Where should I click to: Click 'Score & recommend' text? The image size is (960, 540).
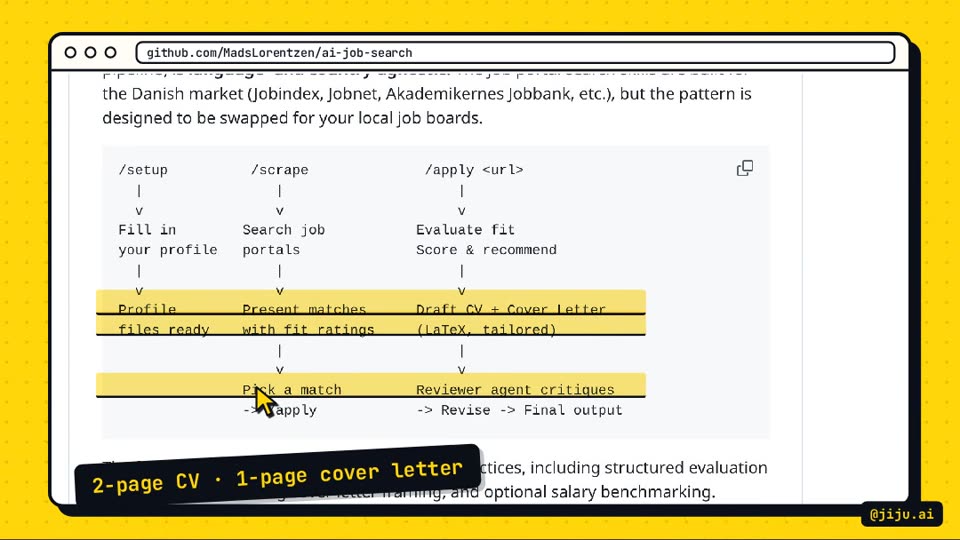(x=486, y=250)
